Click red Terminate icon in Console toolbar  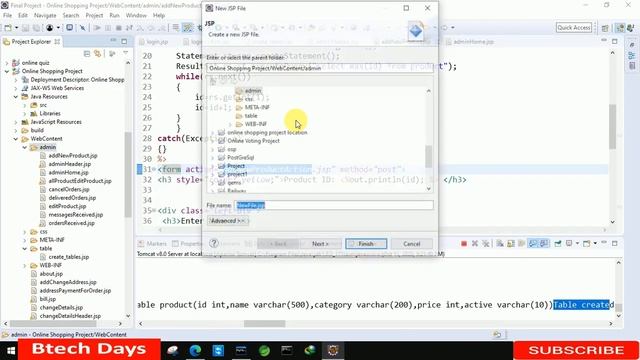464,244
